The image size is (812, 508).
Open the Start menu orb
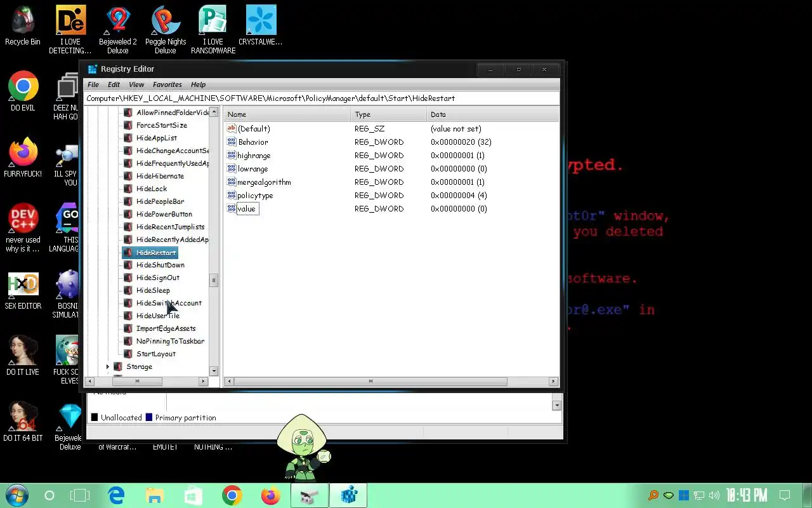[x=16, y=495]
